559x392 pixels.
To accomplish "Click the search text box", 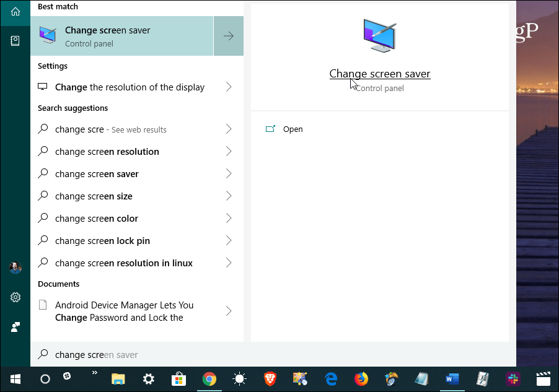I will coord(273,355).
